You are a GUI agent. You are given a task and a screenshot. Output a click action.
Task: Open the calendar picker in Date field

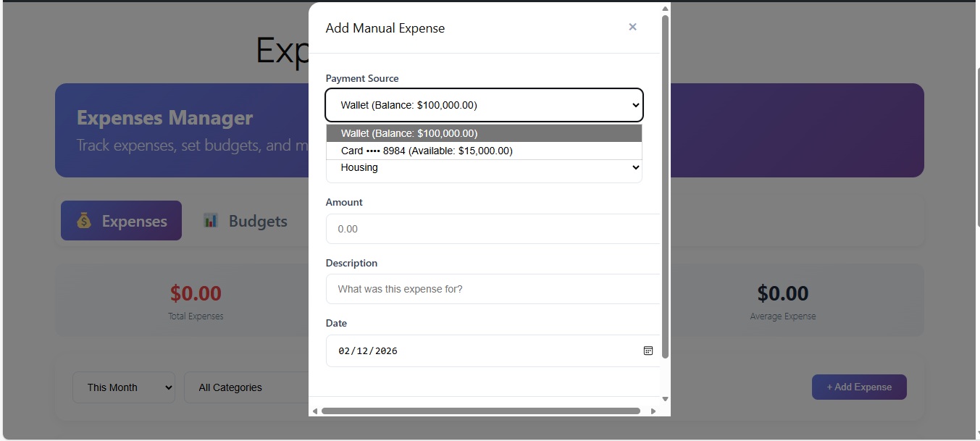[x=648, y=350]
